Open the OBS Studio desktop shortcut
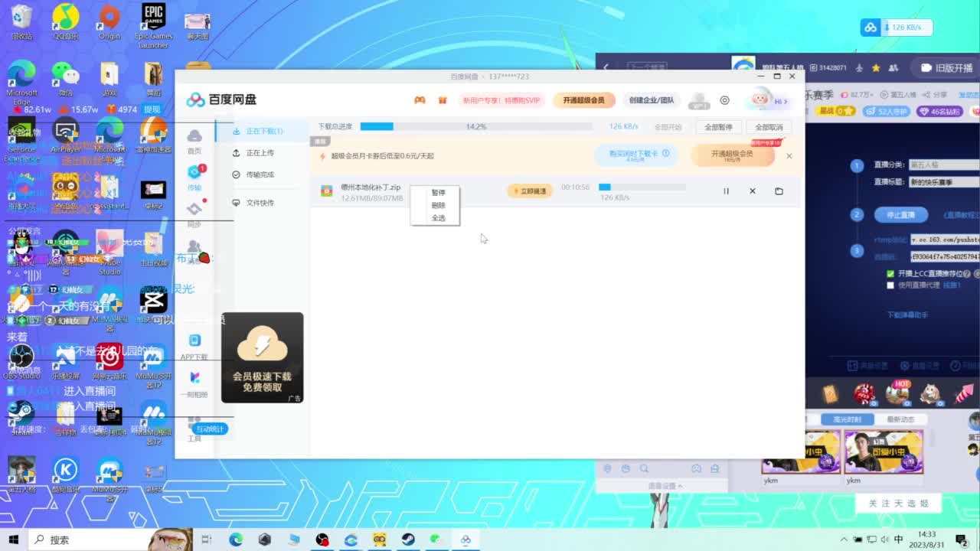980x551 pixels. [21, 361]
